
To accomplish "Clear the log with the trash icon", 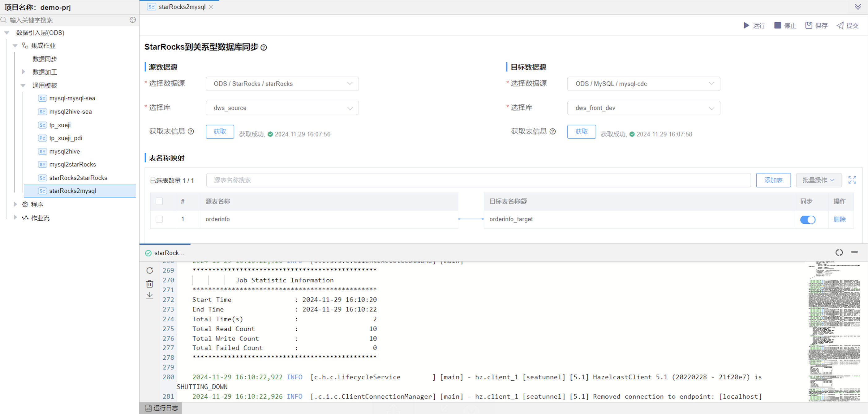I will coord(150,284).
